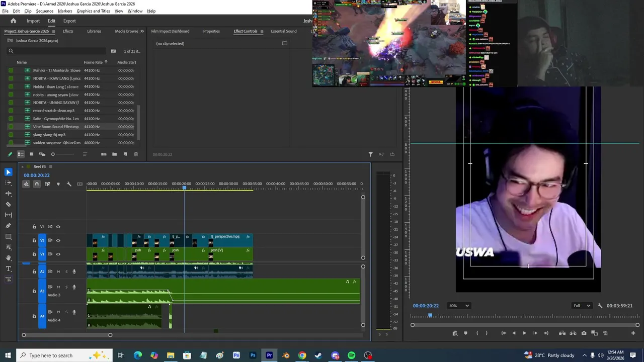This screenshot has height=362, width=644.
Task: Open the 40% zoom level dropdown
Action: click(459, 306)
